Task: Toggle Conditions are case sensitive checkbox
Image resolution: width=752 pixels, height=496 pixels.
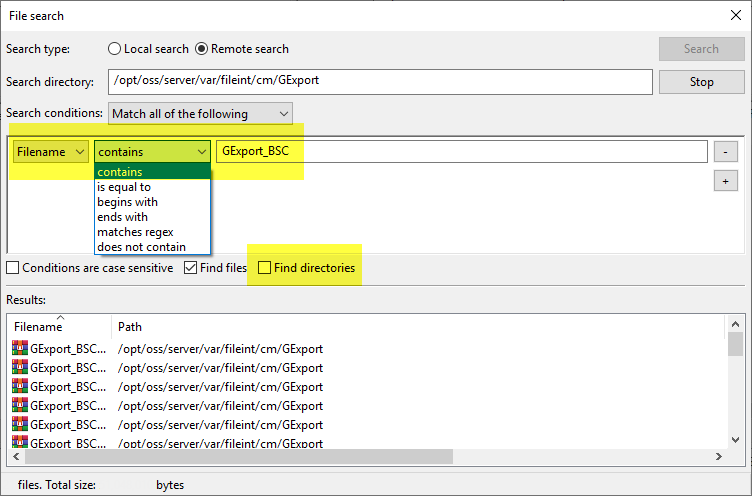Action: coord(13,268)
